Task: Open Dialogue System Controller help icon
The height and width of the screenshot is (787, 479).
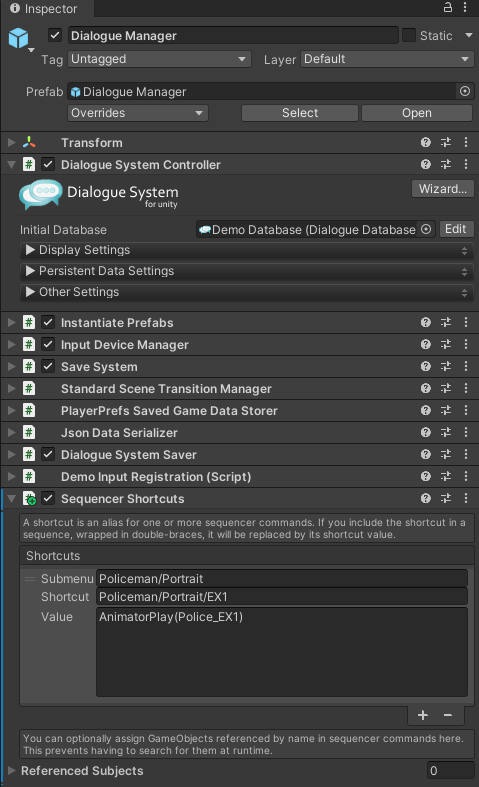Action: tap(426, 165)
